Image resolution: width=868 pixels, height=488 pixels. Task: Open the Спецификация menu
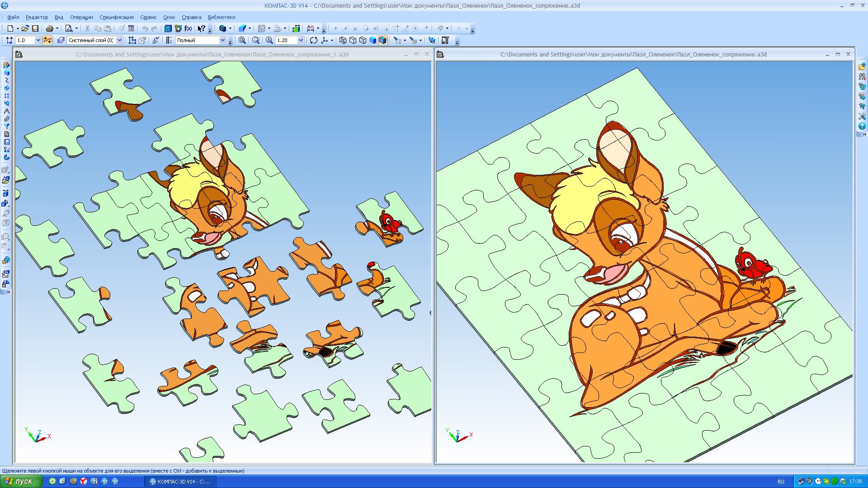point(117,17)
